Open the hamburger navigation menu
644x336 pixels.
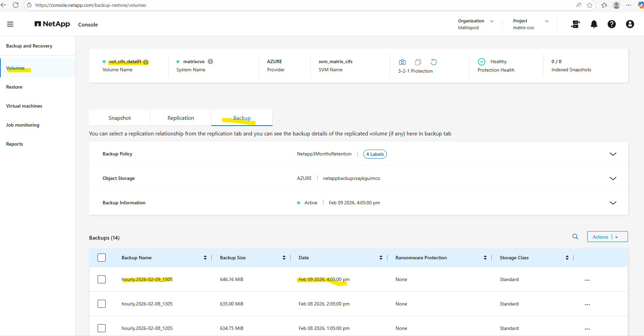click(x=10, y=24)
